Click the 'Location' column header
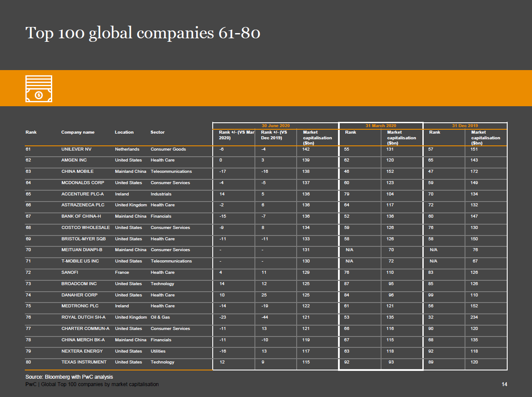This screenshot has width=532, height=397. pyautogui.click(x=124, y=132)
